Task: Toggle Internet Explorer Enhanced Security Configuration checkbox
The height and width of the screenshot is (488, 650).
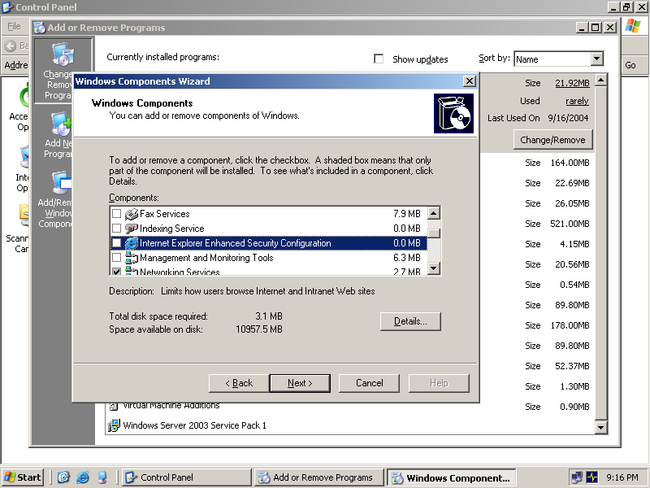Action: tap(116, 243)
